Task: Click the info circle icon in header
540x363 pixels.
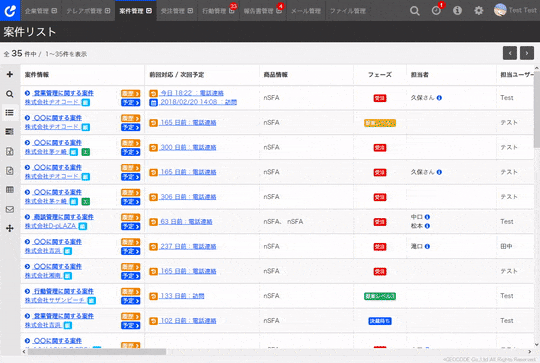Action: (457, 11)
